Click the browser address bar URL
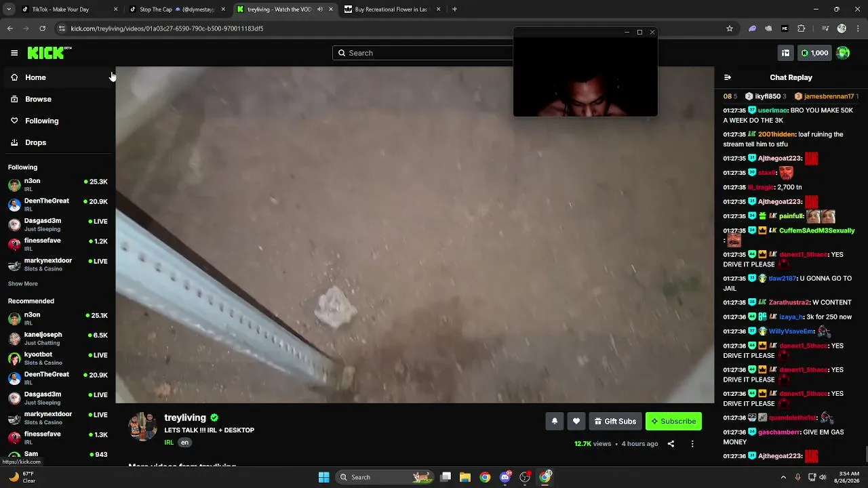This screenshot has width=868, height=488. (167, 28)
